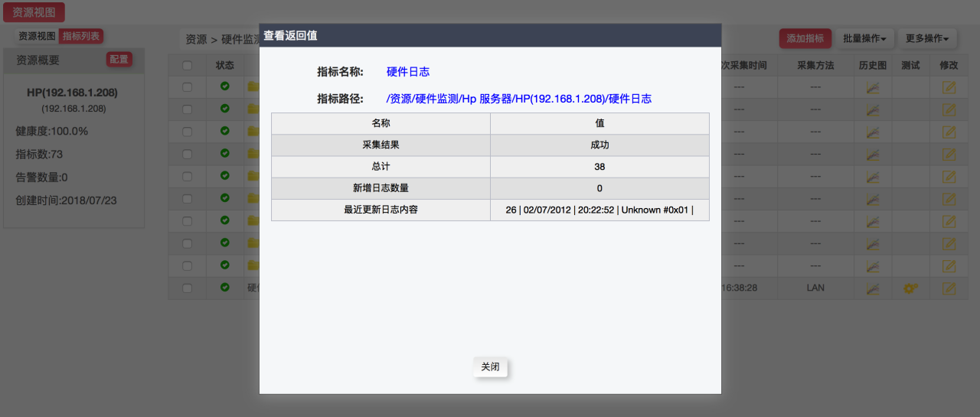
Task: Click the red 添加指标 button
Action: [805, 38]
